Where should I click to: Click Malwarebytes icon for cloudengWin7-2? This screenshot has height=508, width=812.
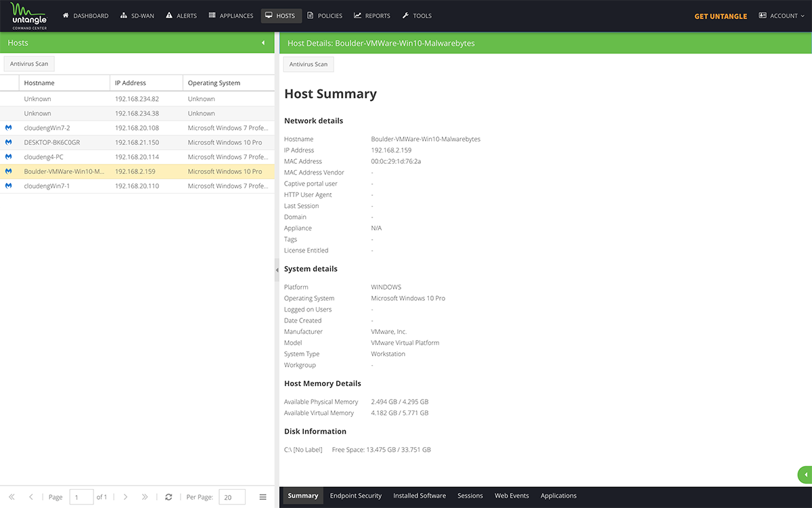pos(9,128)
